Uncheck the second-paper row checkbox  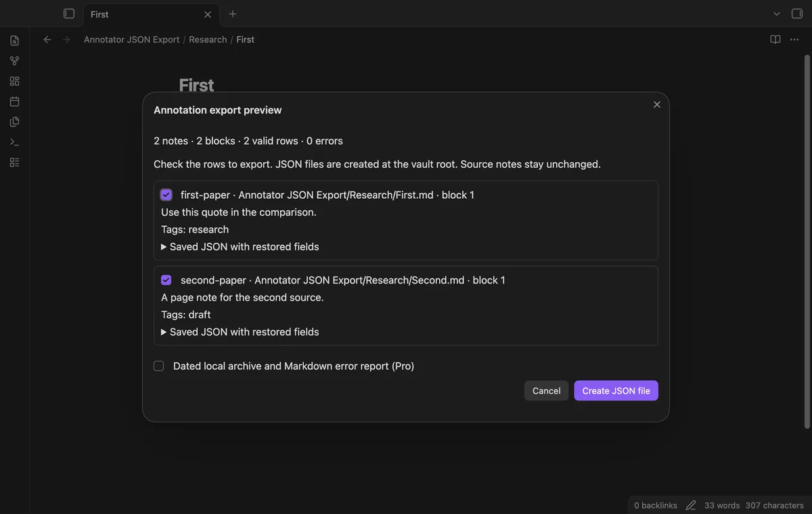point(166,280)
